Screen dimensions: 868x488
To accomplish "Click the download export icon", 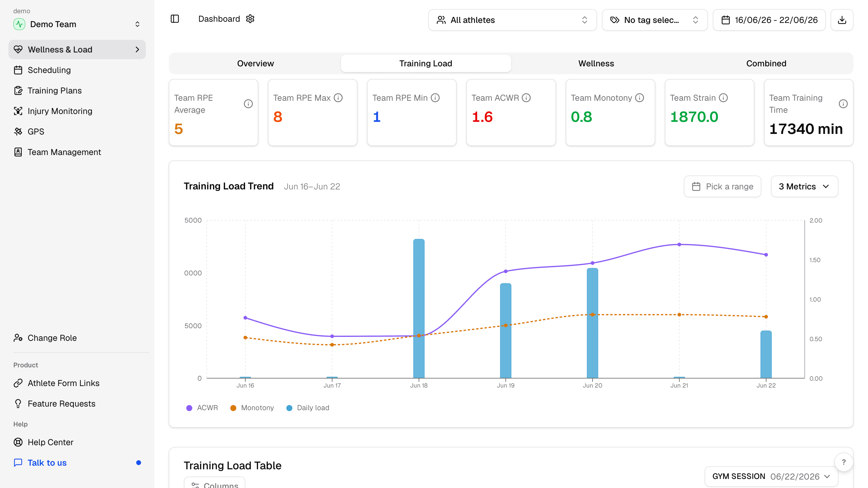I will [842, 20].
